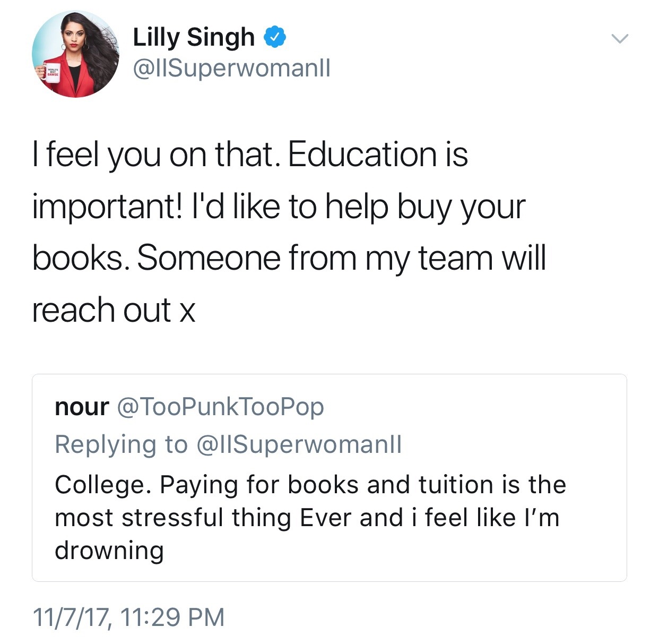Visit the @TooPunkTooPop handle
Viewport: 659px width, 644px height.
point(220,407)
